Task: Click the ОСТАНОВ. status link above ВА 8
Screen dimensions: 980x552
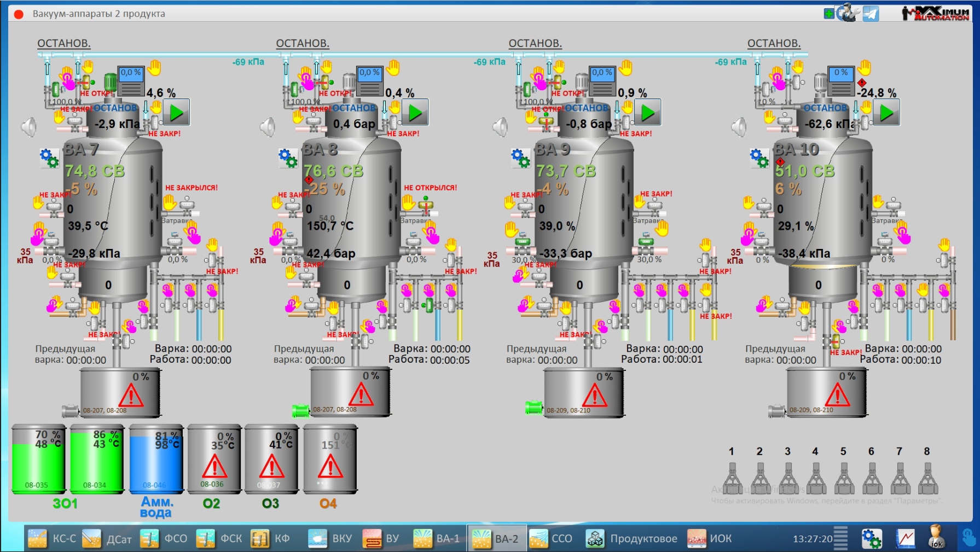Action: (x=302, y=43)
